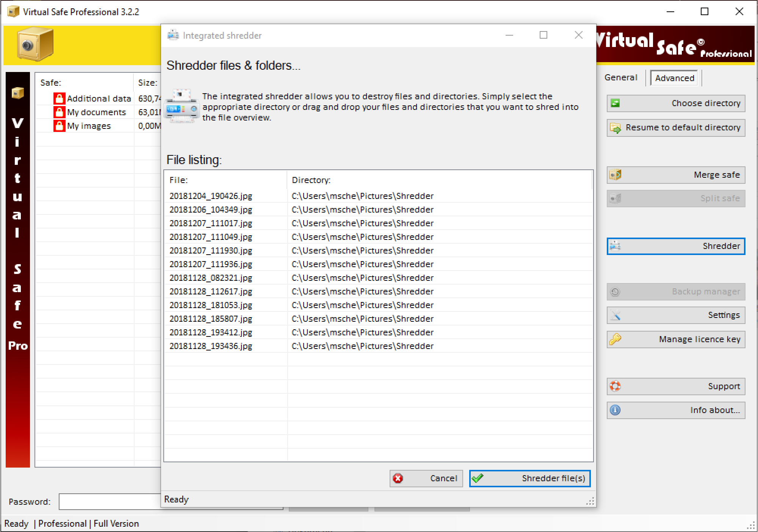Image resolution: width=758 pixels, height=532 pixels.
Task: Select file 20181207_111930.jpg
Action: click(211, 250)
